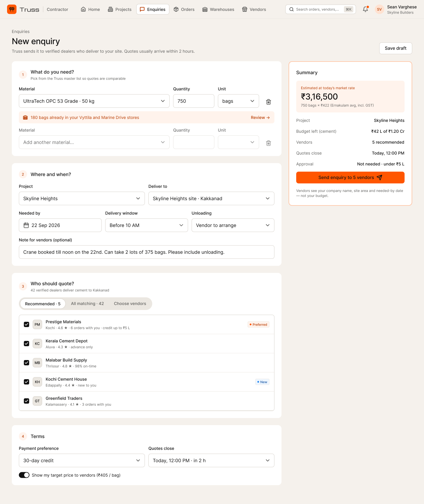Open the notifications bell
This screenshot has height=504, width=424.
pos(365,9)
